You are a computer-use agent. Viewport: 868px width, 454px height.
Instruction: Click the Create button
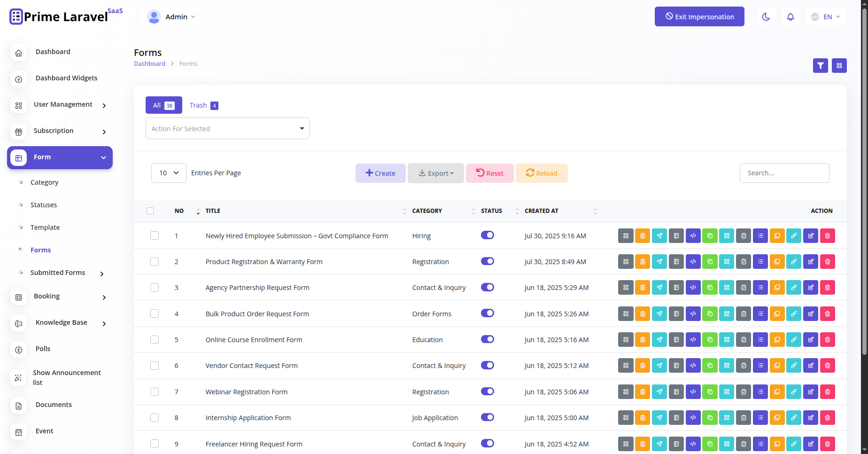tap(380, 173)
